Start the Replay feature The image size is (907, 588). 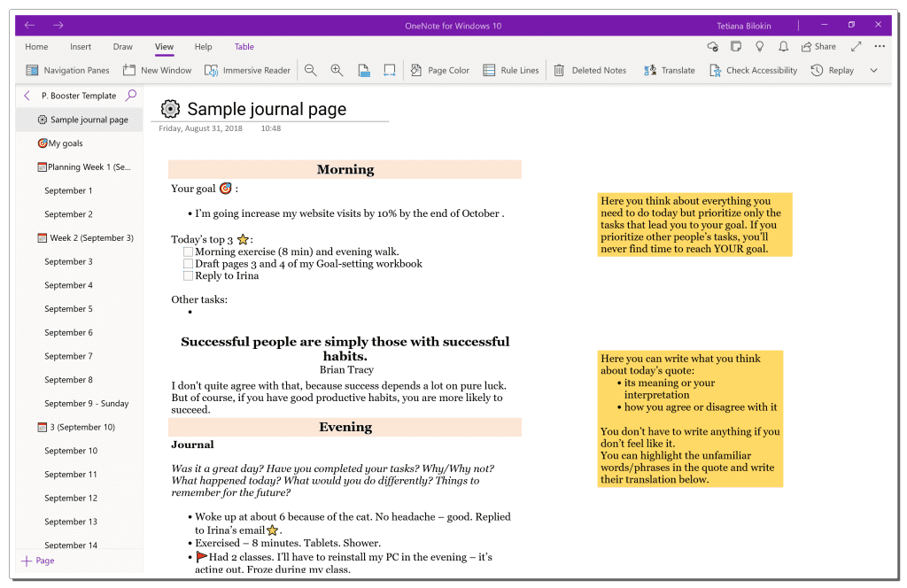point(833,70)
